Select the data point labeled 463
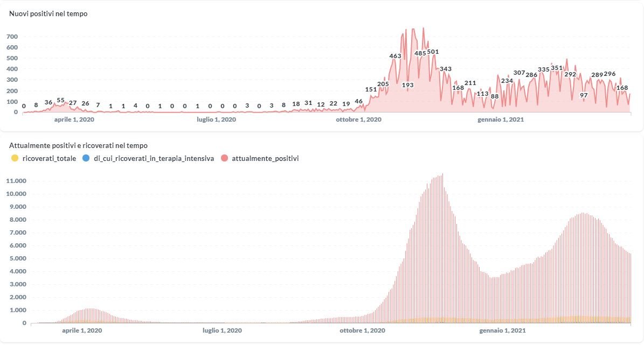Image resolution: width=644 pixels, height=345 pixels. pos(395,56)
